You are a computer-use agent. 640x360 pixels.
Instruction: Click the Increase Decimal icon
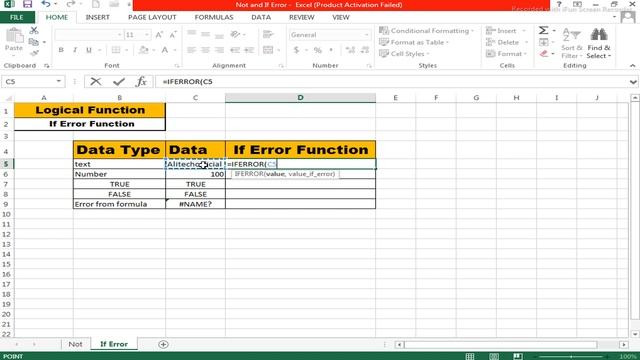[x=350, y=50]
